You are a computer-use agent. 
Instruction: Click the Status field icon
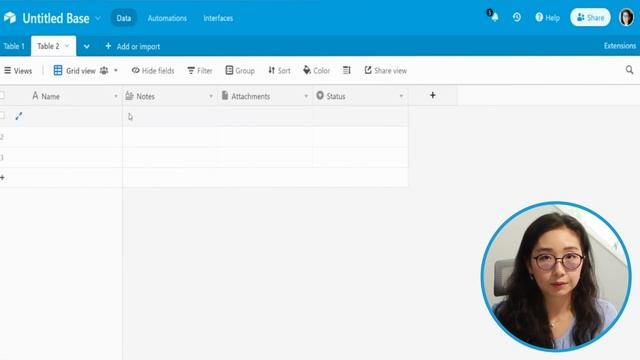pos(320,96)
